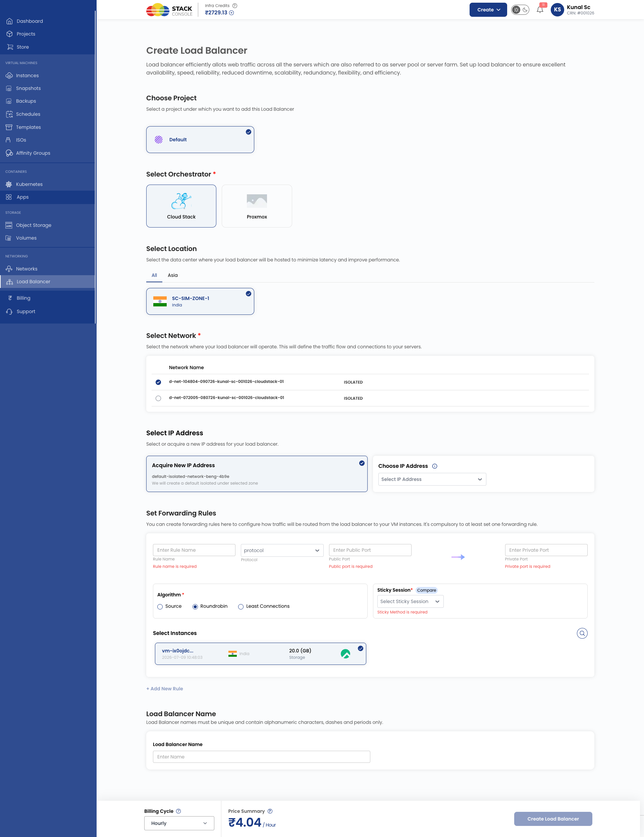Open notifications bell icon
This screenshot has height=837, width=644.
(x=540, y=10)
